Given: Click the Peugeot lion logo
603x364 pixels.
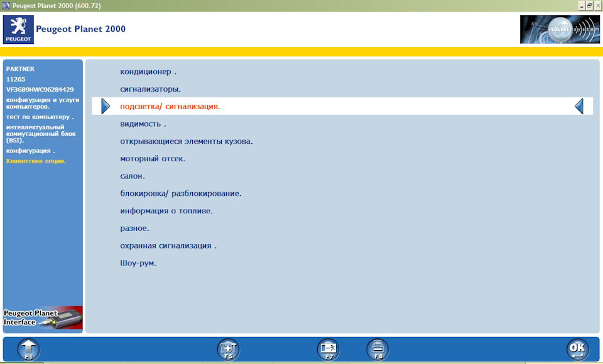Looking at the screenshot, I should pos(18,29).
